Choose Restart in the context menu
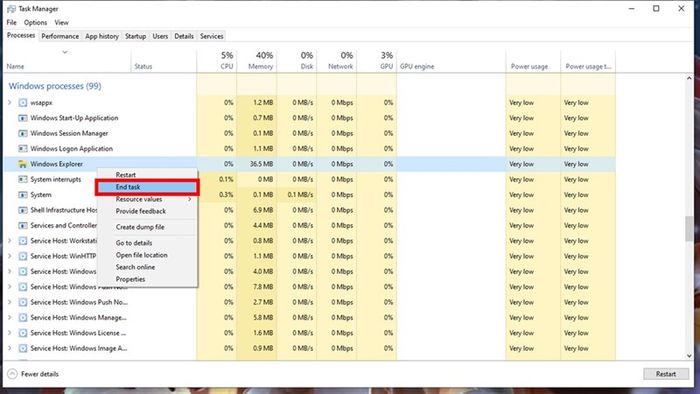 pos(125,175)
